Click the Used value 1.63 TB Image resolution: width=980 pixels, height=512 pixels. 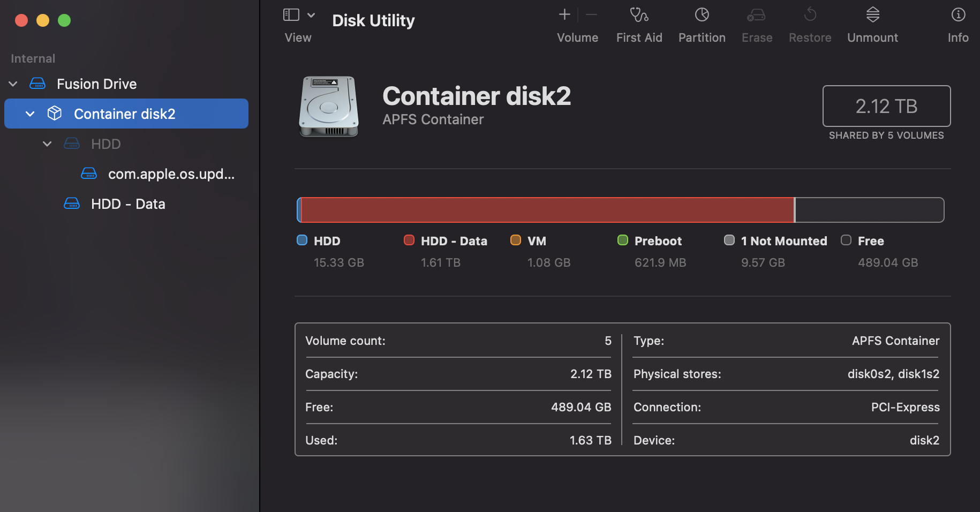591,440
